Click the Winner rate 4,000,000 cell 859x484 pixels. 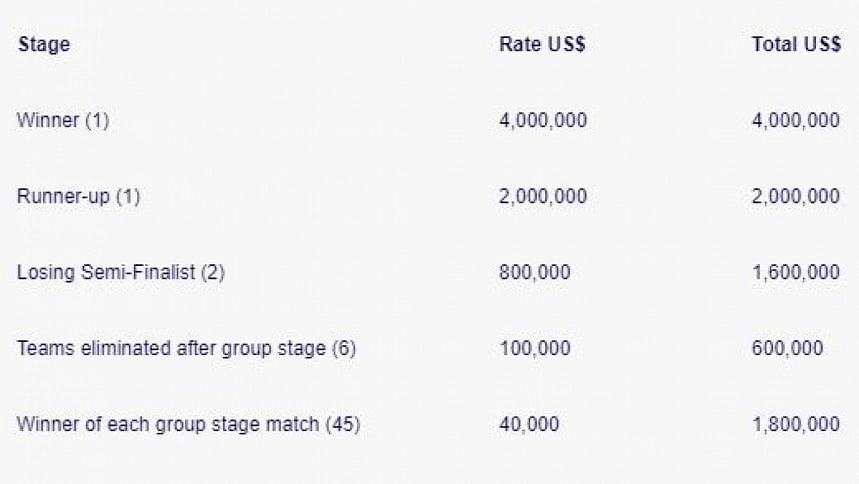(543, 120)
